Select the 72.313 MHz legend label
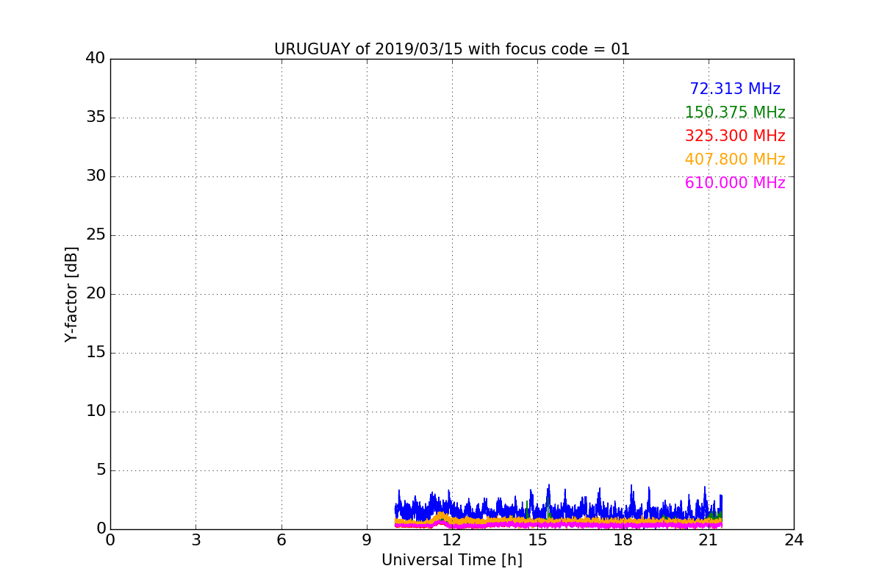 point(735,89)
